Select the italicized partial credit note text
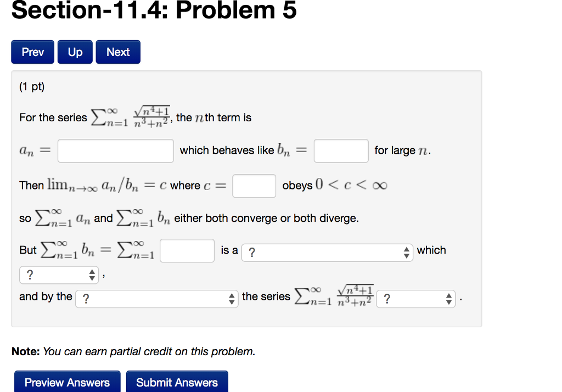Viewport: 562px width, 392px height. (x=148, y=351)
